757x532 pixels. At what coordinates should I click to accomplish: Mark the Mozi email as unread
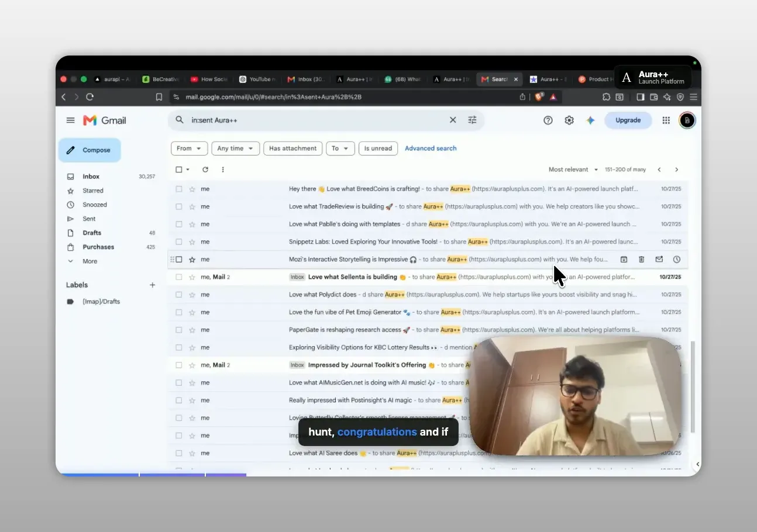coord(659,260)
